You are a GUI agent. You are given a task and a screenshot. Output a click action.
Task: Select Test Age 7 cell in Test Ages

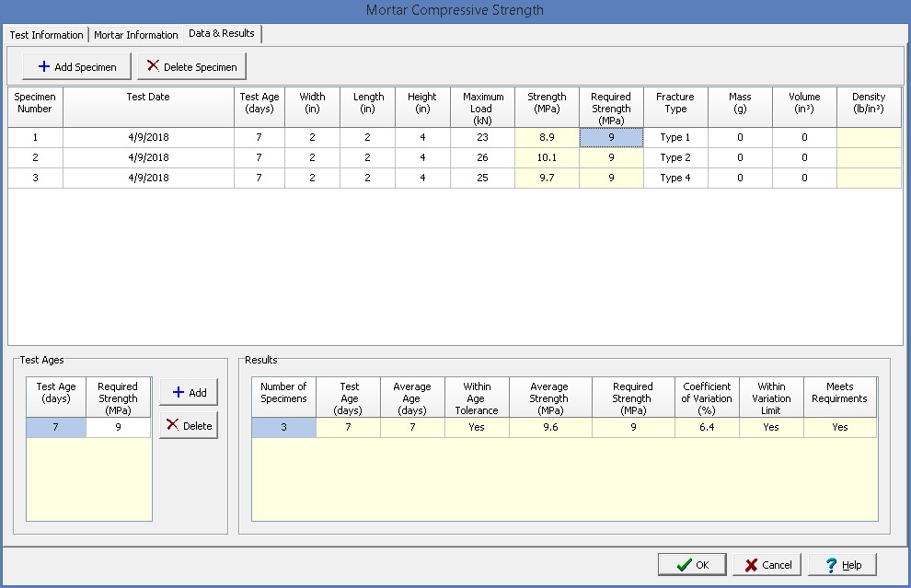[56, 427]
